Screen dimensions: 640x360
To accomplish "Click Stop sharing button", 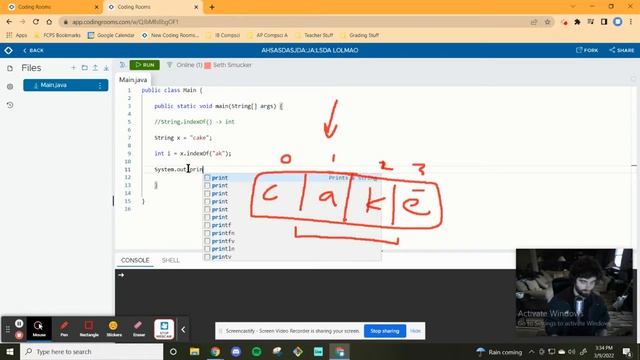I will pos(384,331).
